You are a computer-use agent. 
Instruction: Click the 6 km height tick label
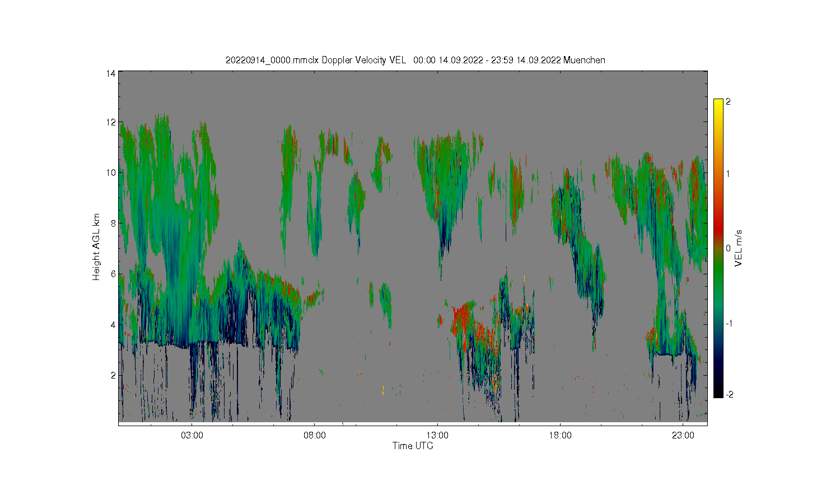[113, 274]
